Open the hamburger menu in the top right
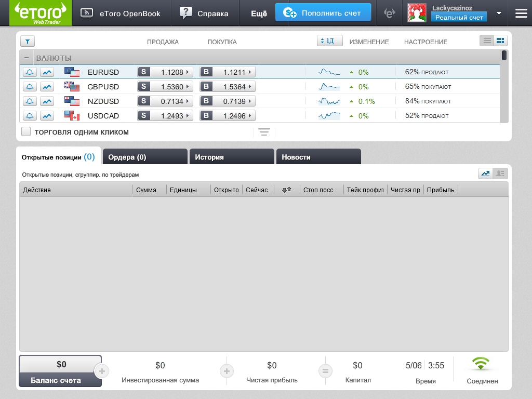 pos(521,14)
